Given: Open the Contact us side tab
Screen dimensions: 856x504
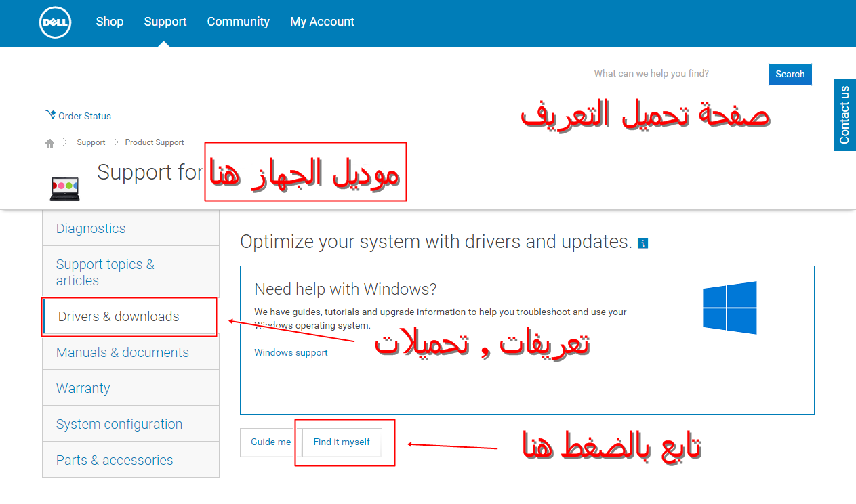Looking at the screenshot, I should [x=844, y=114].
